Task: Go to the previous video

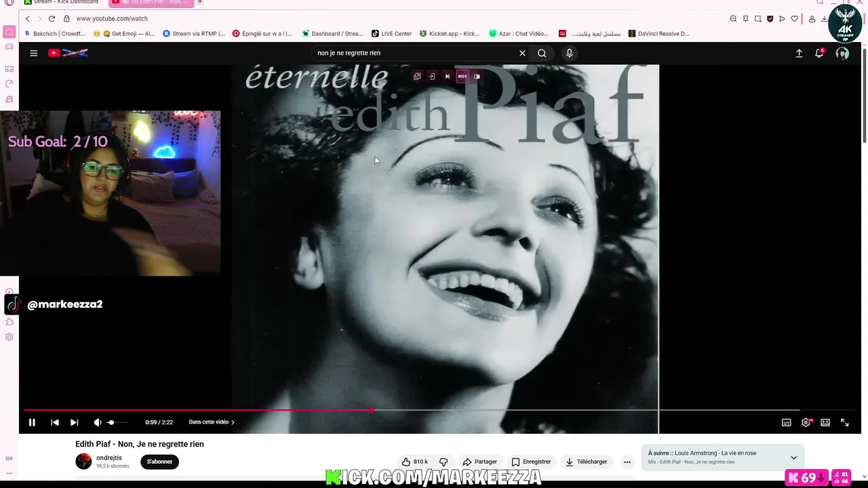Action: [55, 422]
